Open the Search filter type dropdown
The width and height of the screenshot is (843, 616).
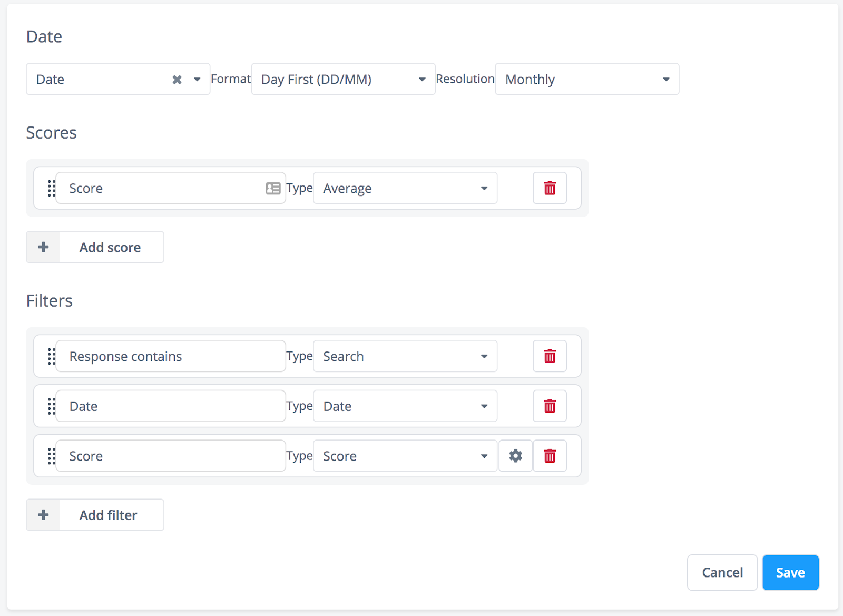point(405,356)
